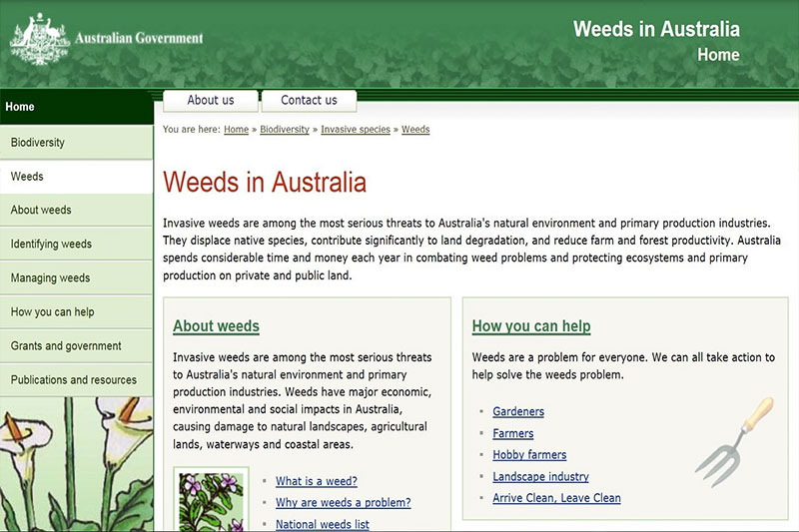Viewport: 799px width, 532px height.
Task: Click the Invasive species breadcrumb link
Action: [356, 130]
